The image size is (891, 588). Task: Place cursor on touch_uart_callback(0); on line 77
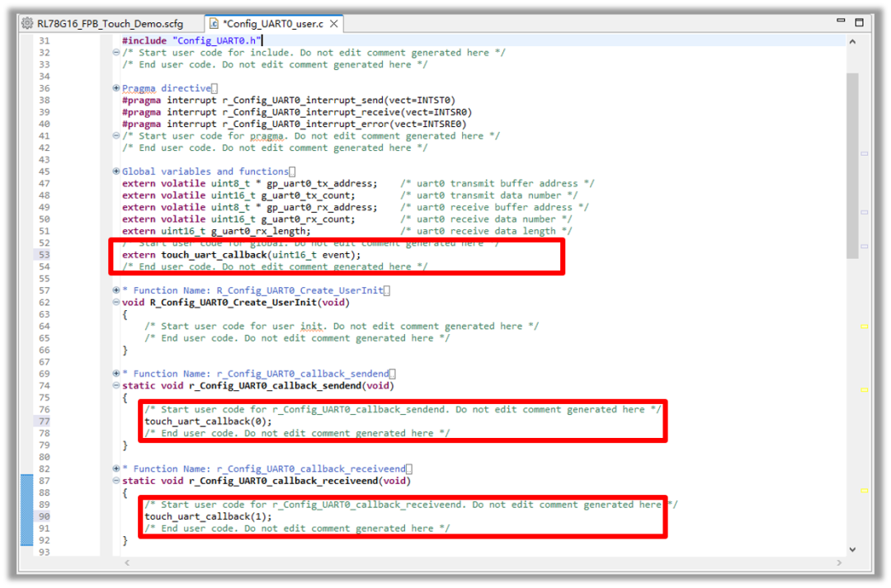pyautogui.click(x=207, y=421)
